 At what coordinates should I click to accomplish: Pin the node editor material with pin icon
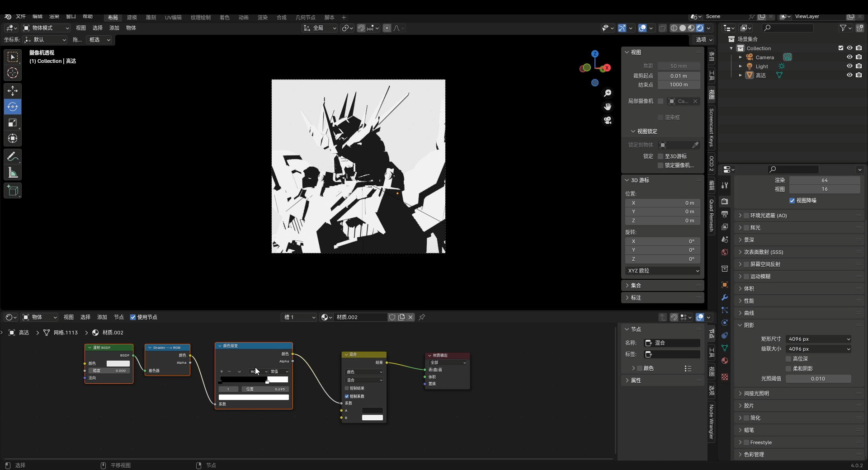click(422, 317)
